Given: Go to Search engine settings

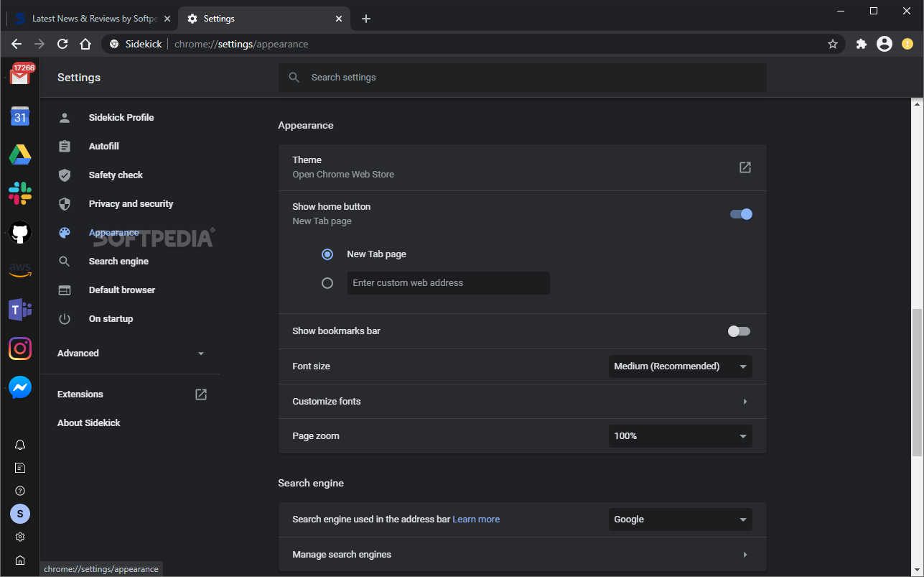Looking at the screenshot, I should [118, 262].
